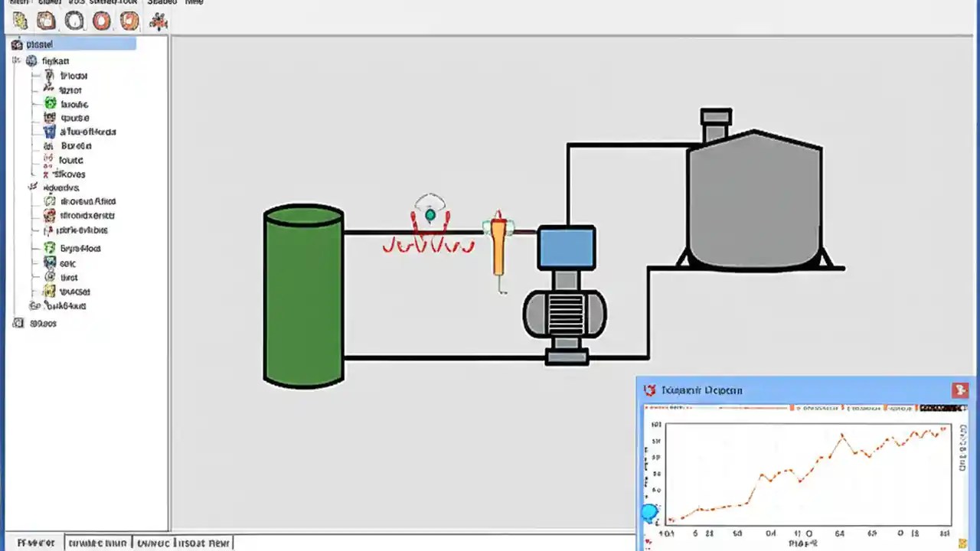Click the blue globe icon beside the model node
980x551 pixels.
tap(31, 60)
